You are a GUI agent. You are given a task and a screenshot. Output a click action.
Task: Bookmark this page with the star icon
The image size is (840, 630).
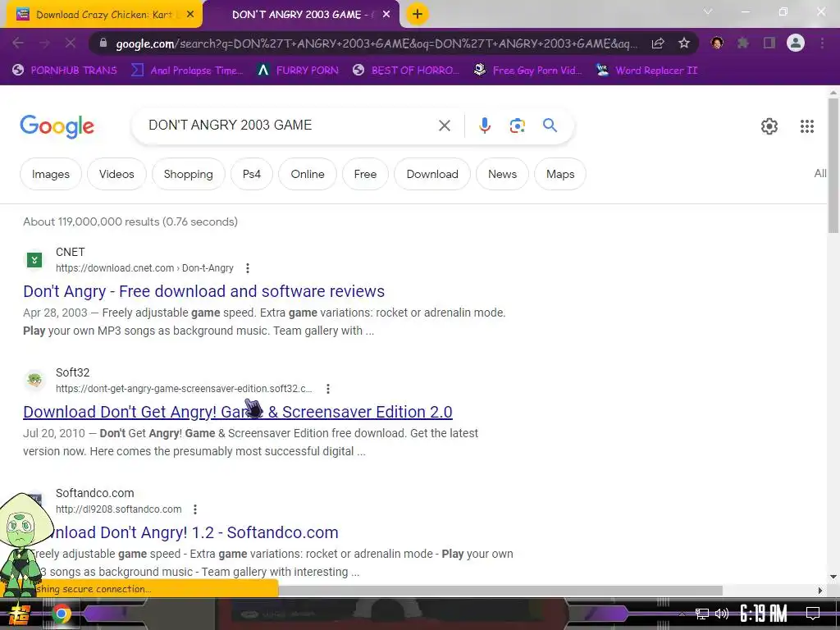click(683, 43)
